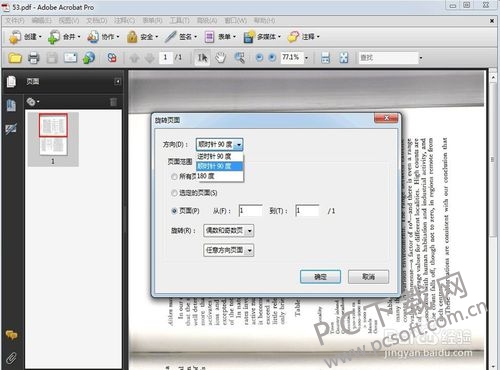500x370 pixels.
Task: Open the File menu
Action: click(x=15, y=21)
